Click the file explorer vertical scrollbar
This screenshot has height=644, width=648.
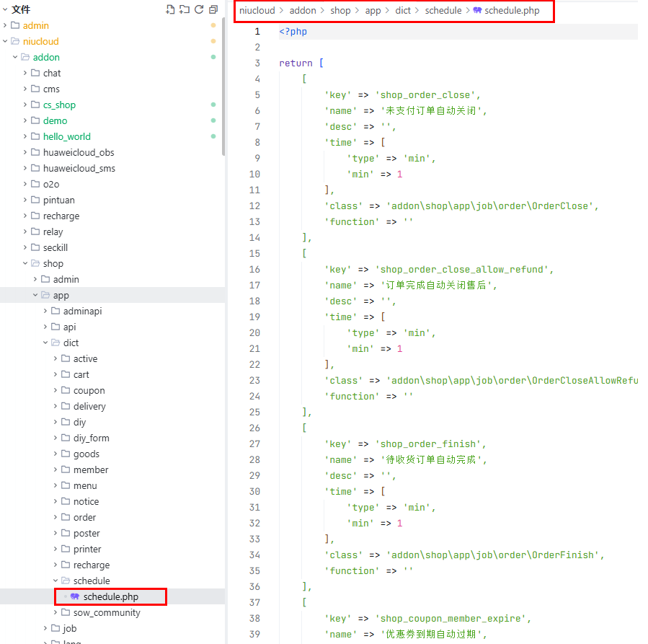pyautogui.click(x=223, y=87)
